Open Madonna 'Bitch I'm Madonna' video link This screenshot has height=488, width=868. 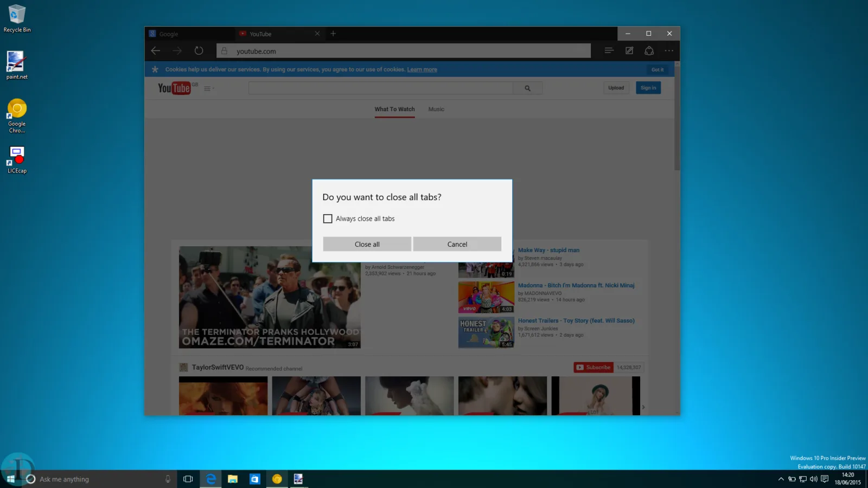(576, 285)
